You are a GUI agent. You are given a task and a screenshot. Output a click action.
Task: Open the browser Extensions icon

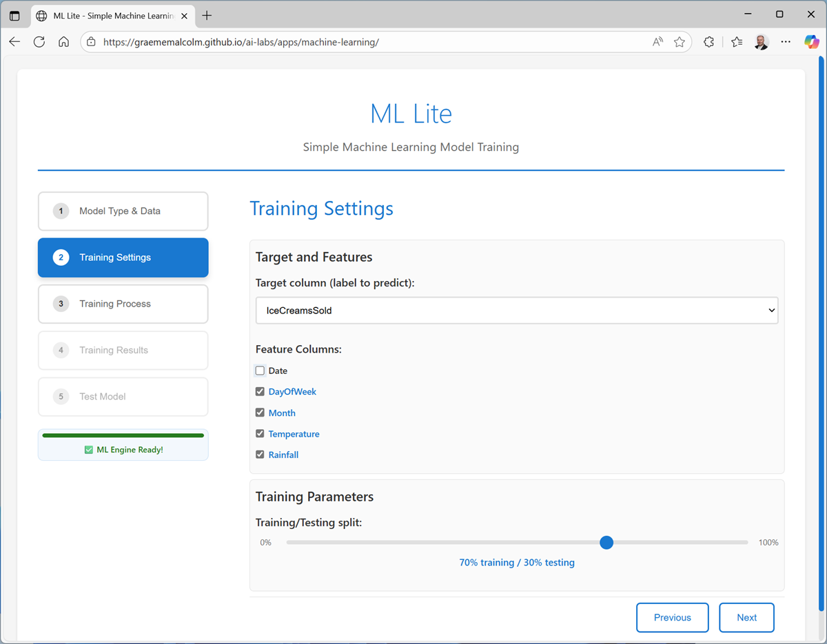pyautogui.click(x=708, y=41)
